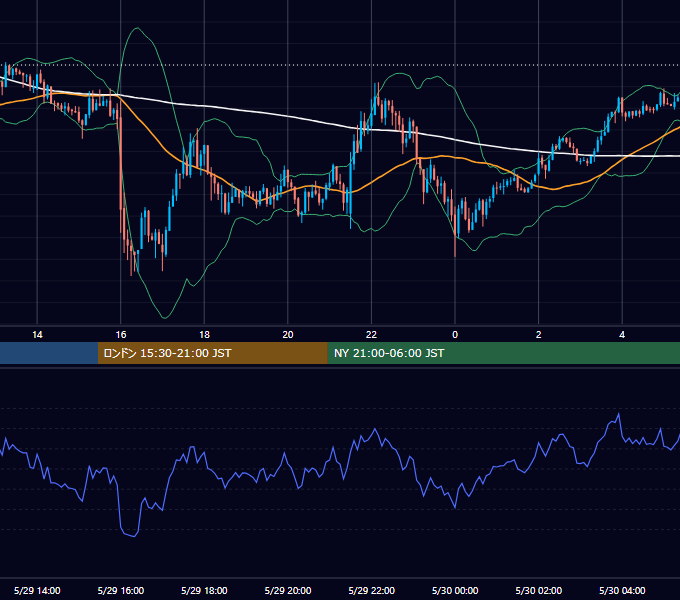The height and width of the screenshot is (600, 680).
Task: Click the 22 hour axis label
Action: pyautogui.click(x=371, y=335)
